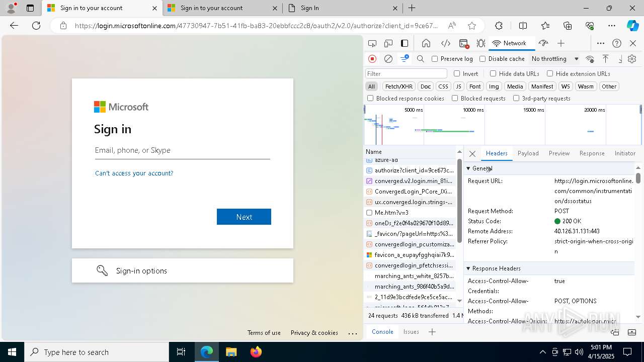This screenshot has width=644, height=362.
Task: Check Hide data URLs
Action: [x=493, y=73]
